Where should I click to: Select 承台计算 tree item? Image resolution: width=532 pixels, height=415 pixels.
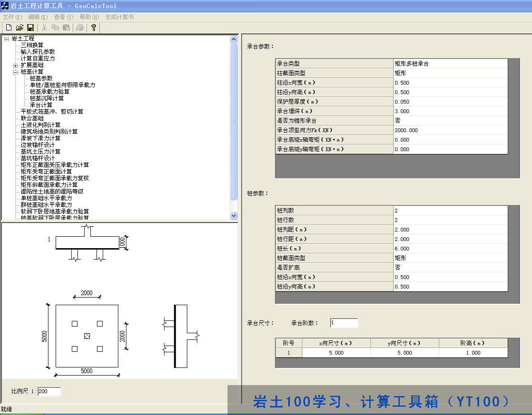[x=41, y=105]
